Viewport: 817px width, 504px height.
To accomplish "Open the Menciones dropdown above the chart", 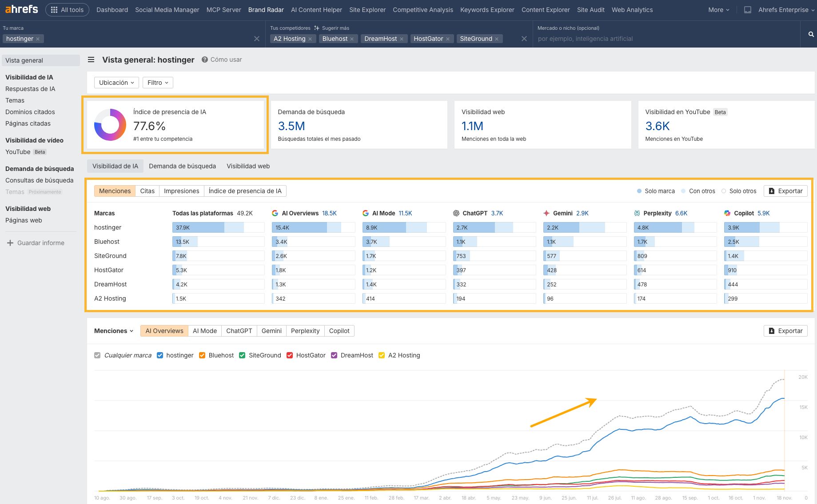I will coord(113,330).
